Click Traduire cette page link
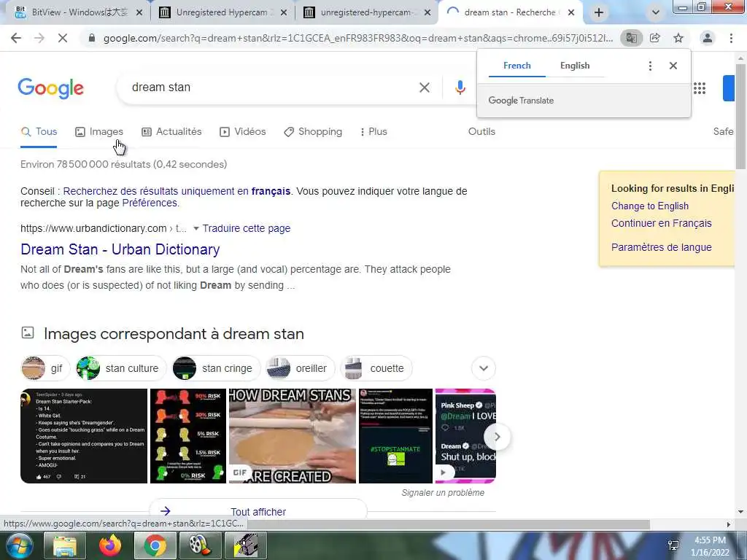Viewport: 747px width, 560px height. pyautogui.click(x=247, y=228)
